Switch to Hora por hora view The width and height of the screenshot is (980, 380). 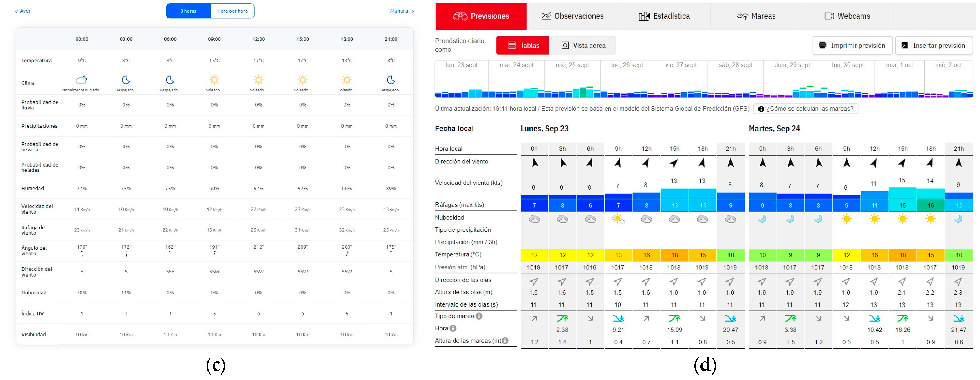[232, 11]
